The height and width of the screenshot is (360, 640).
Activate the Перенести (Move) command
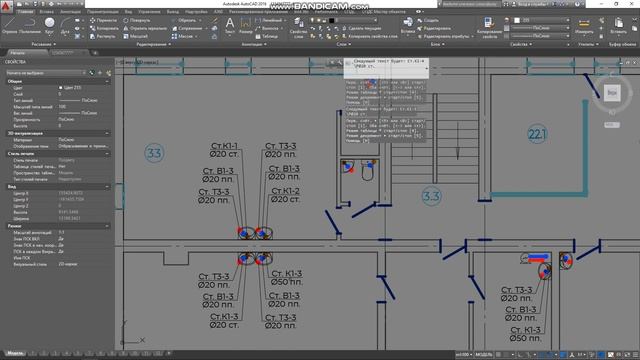(x=104, y=20)
